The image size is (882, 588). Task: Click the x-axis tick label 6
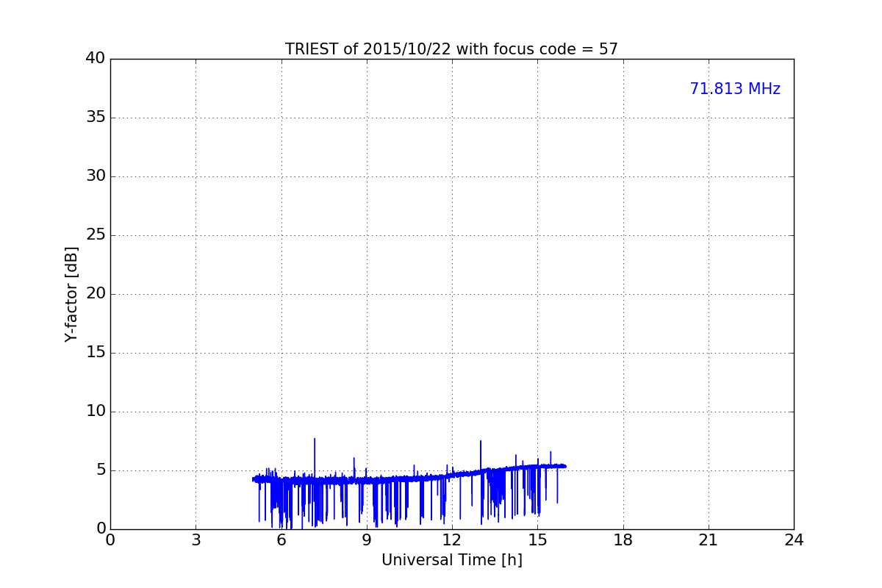(281, 540)
